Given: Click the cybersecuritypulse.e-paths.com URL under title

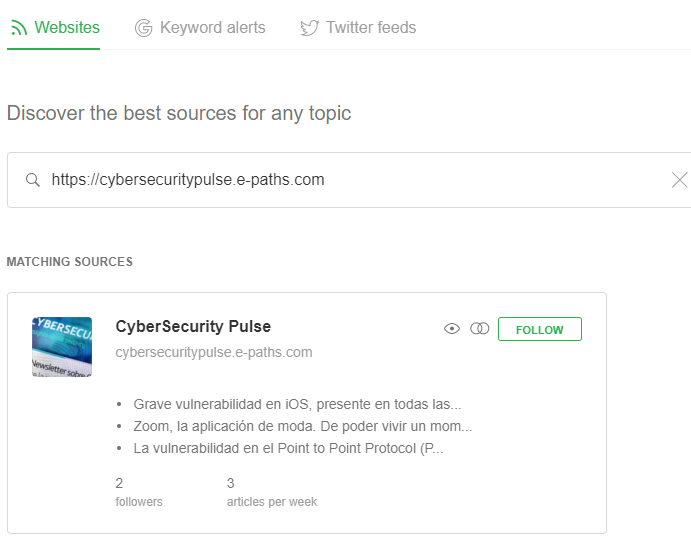Looking at the screenshot, I should 214,352.
